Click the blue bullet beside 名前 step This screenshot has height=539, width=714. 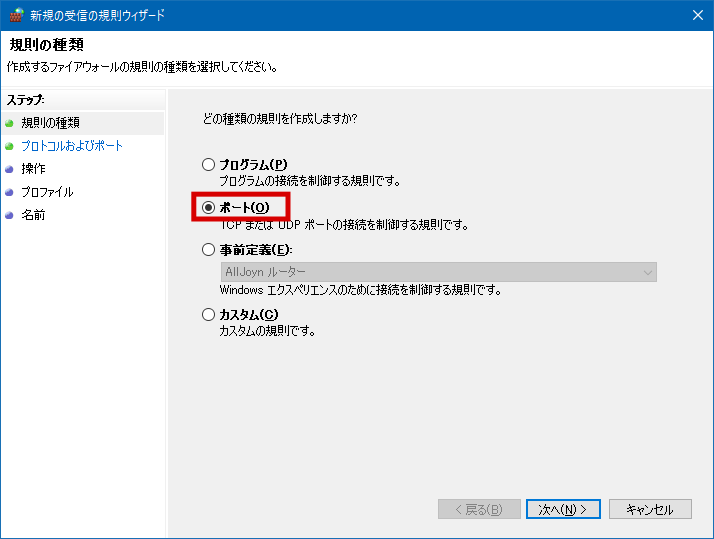[x=10, y=215]
